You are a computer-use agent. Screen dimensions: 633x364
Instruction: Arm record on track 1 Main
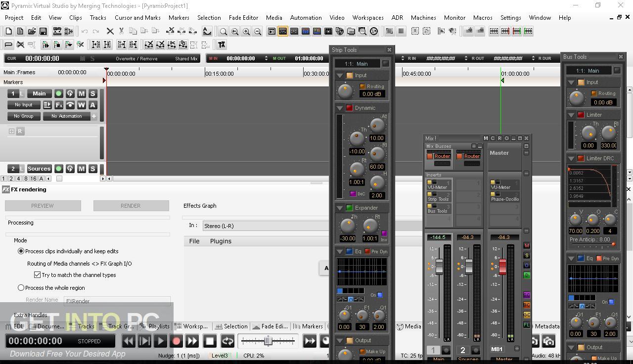(58, 93)
